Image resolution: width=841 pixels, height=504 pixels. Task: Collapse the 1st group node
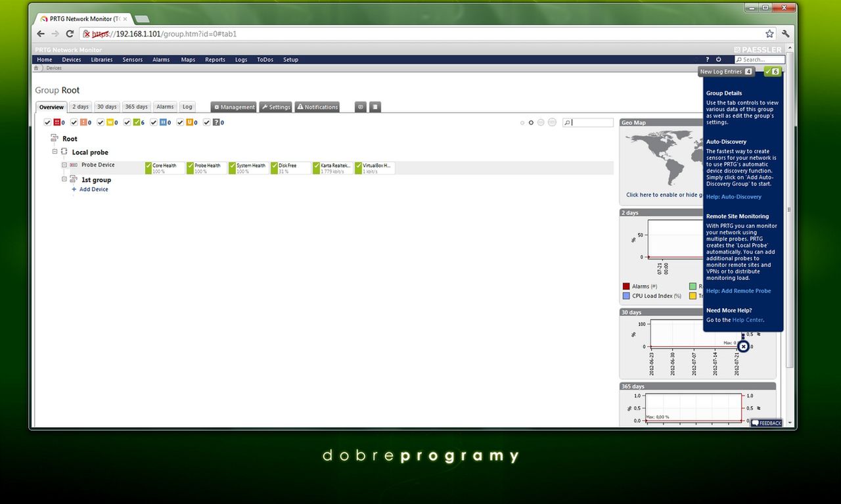[64, 179]
